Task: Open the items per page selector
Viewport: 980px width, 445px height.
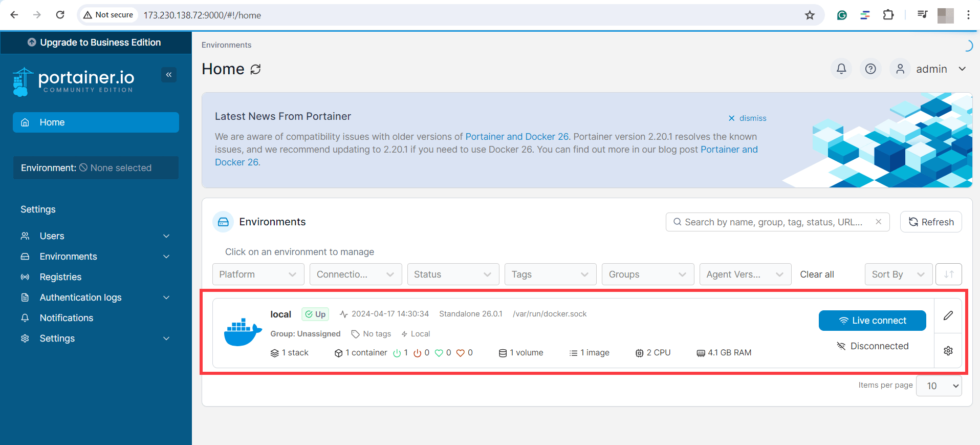Action: coord(939,386)
